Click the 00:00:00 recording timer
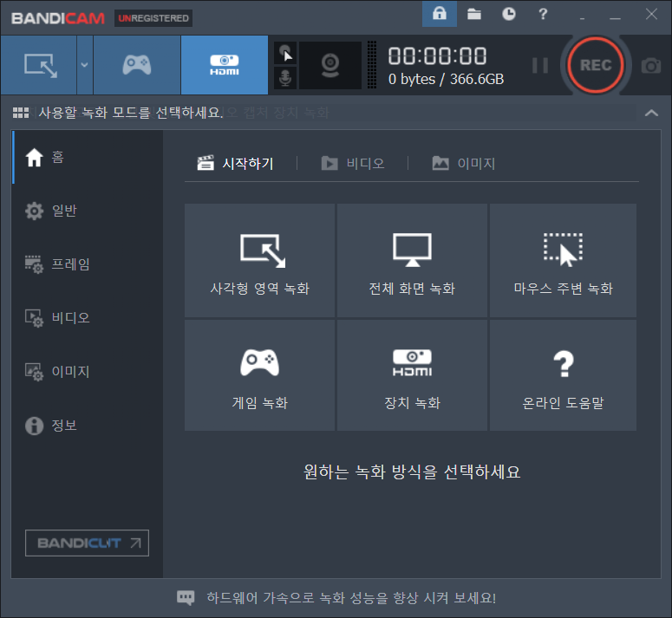Viewport: 672px width, 618px height. (x=437, y=56)
